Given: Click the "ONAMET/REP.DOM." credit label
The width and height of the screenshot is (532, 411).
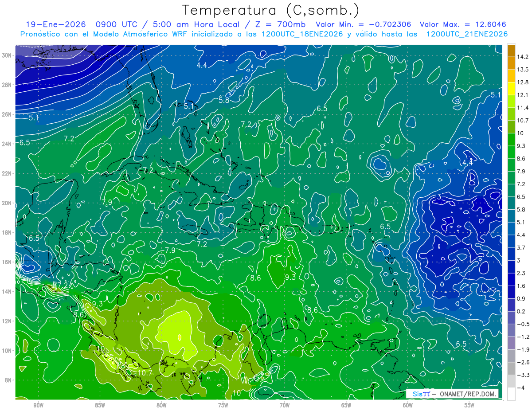Looking at the screenshot, I should click(x=469, y=394).
